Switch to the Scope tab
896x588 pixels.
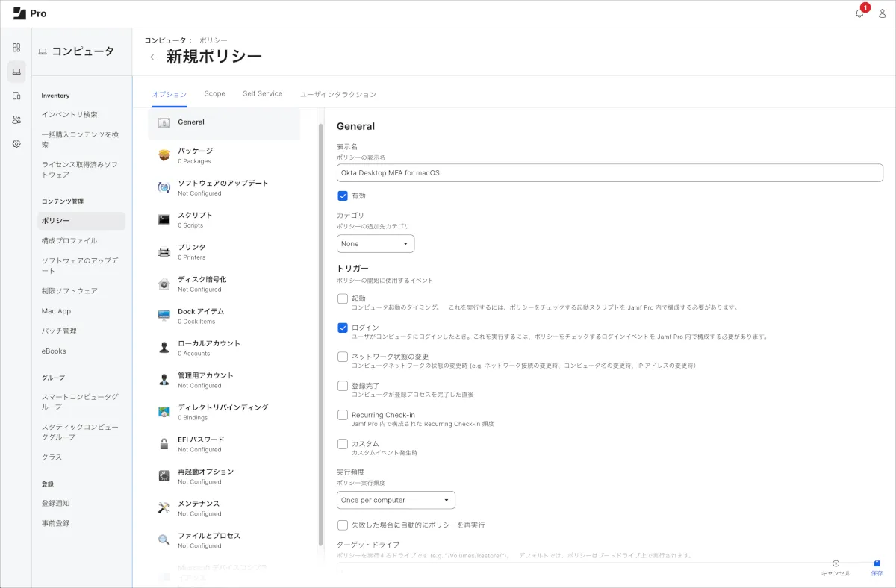coord(214,94)
